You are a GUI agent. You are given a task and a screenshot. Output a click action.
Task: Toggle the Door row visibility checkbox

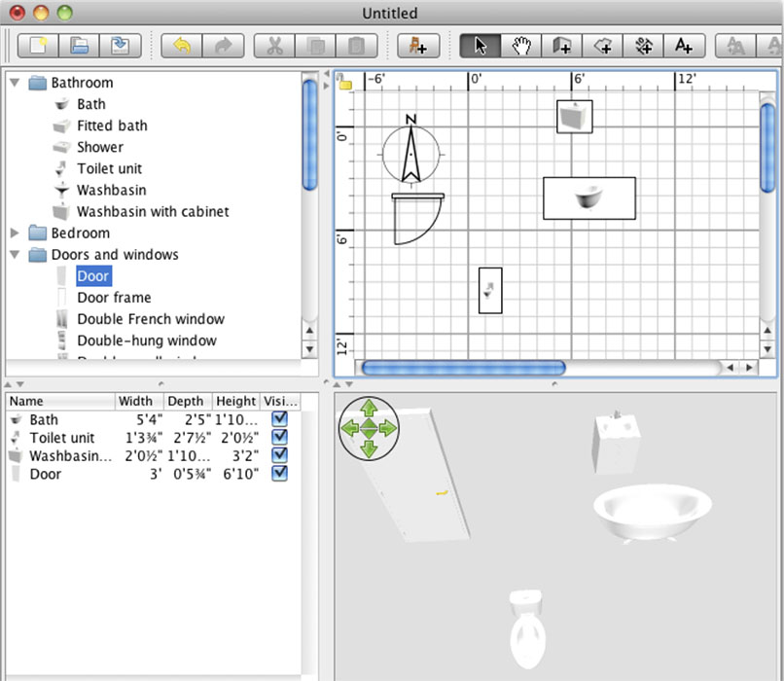click(x=280, y=474)
